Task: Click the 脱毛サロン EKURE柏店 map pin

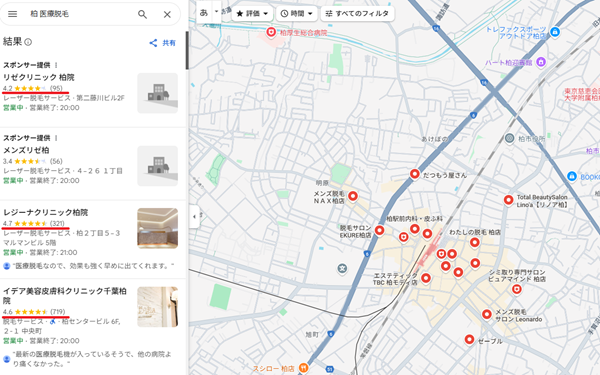Action: click(x=379, y=230)
